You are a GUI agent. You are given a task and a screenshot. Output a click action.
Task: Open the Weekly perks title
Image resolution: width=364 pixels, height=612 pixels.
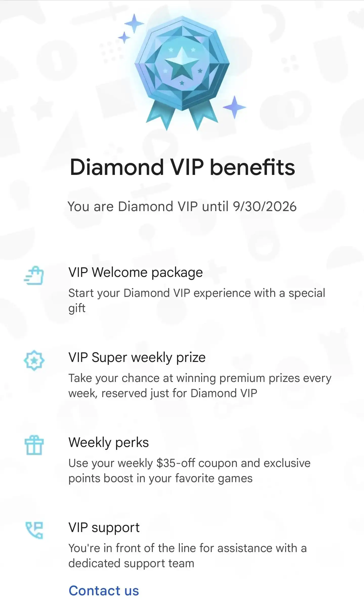click(109, 443)
